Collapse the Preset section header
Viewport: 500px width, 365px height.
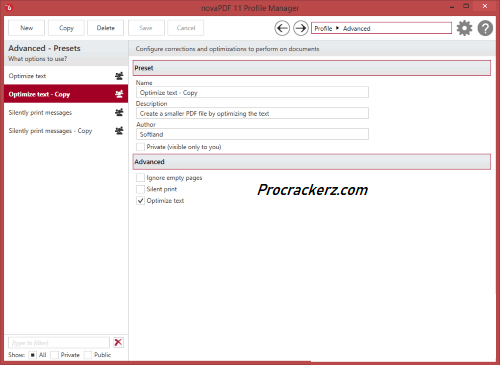312,68
